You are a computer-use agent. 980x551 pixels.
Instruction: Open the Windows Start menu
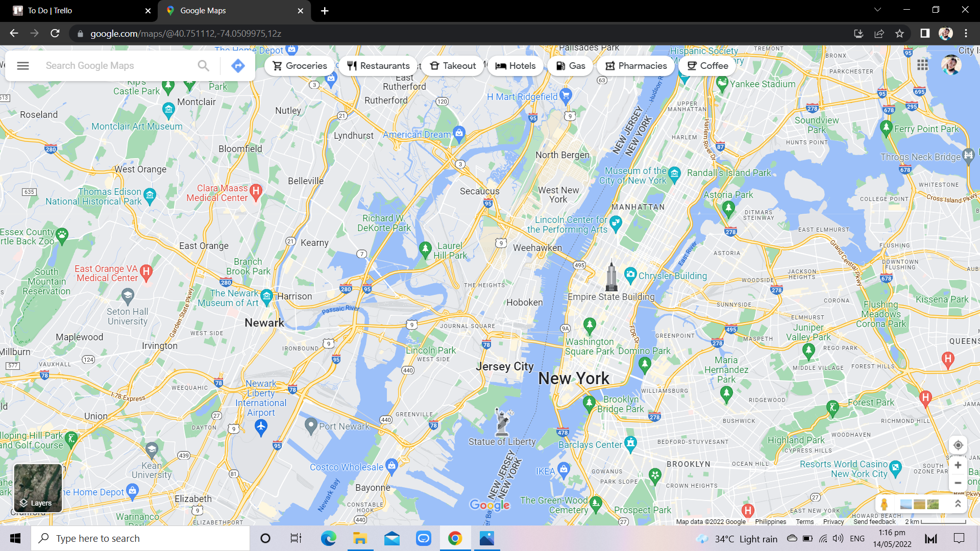15,538
